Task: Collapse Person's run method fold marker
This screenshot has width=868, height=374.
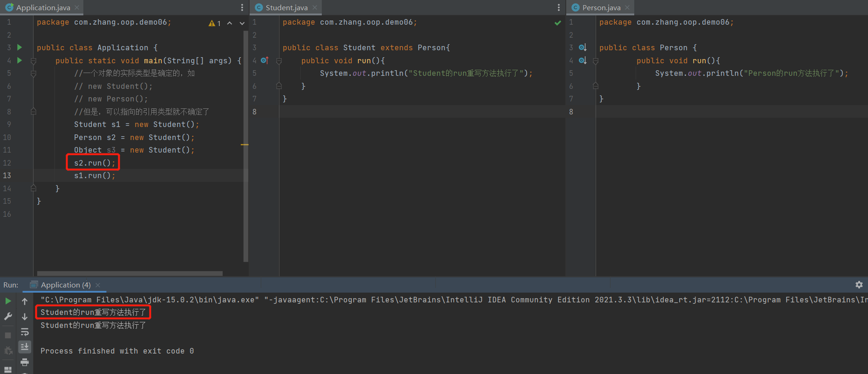Action: (x=596, y=60)
